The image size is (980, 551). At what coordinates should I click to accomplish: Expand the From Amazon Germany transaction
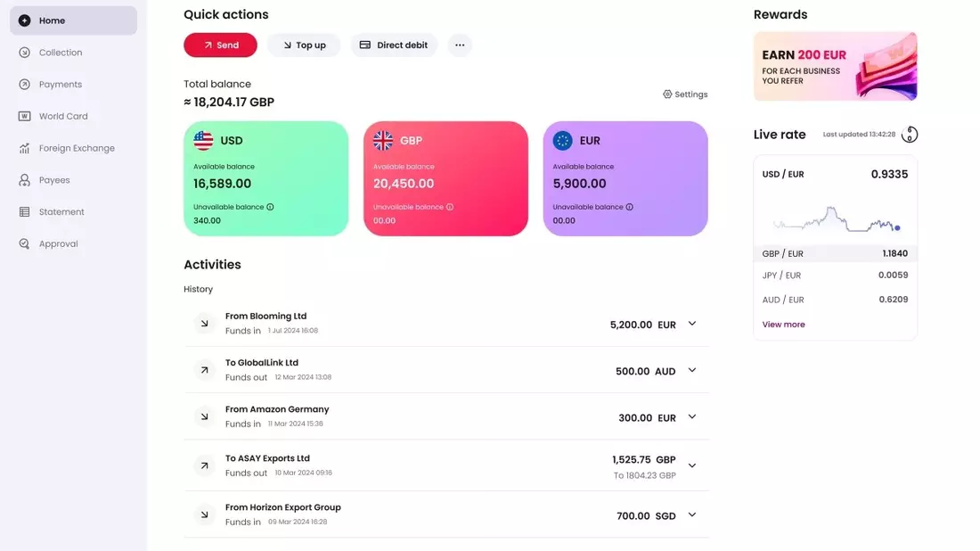tap(692, 416)
